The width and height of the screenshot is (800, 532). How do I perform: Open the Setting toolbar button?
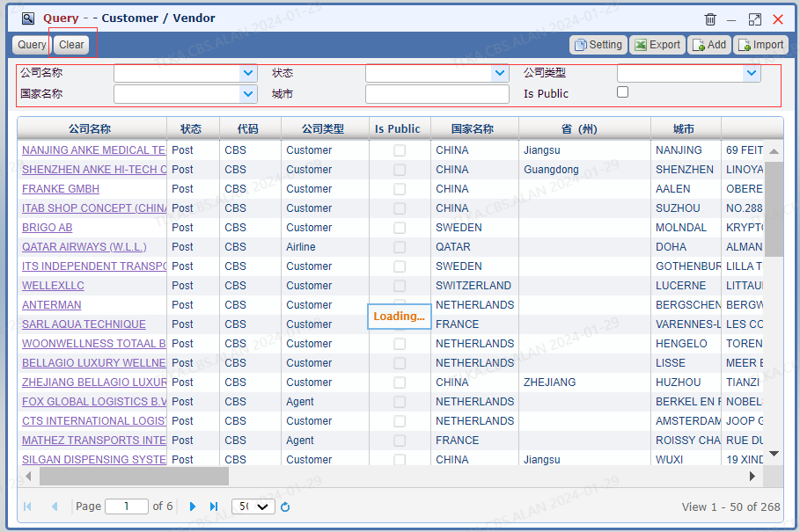(598, 45)
